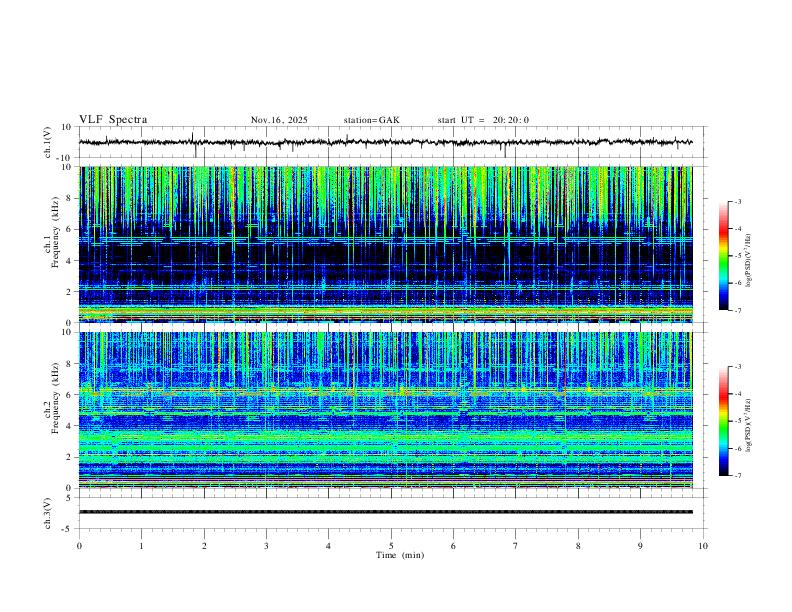Click the 'VLF Spectra' plot title

pyautogui.click(x=113, y=120)
